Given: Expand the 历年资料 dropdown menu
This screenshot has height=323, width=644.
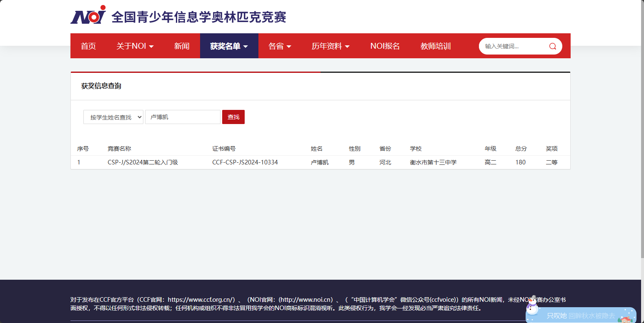Looking at the screenshot, I should (331, 46).
